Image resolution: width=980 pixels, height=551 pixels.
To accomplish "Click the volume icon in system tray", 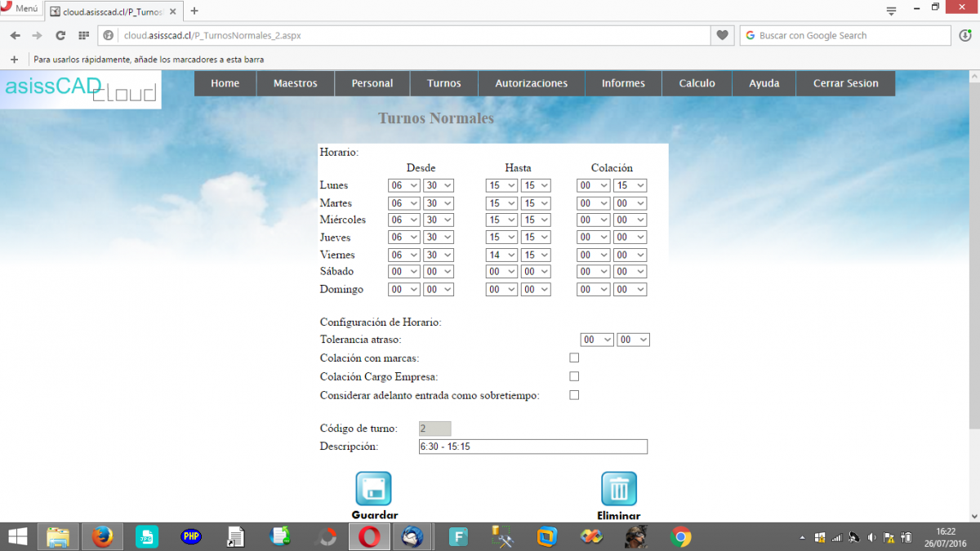I will [x=871, y=537].
